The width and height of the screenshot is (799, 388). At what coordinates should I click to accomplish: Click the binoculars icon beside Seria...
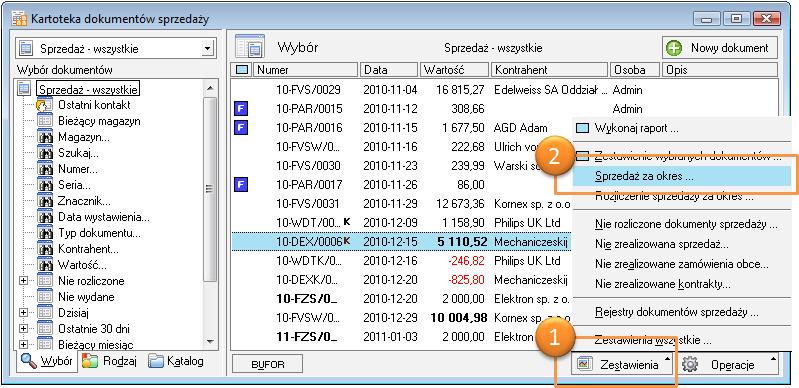pos(45,185)
